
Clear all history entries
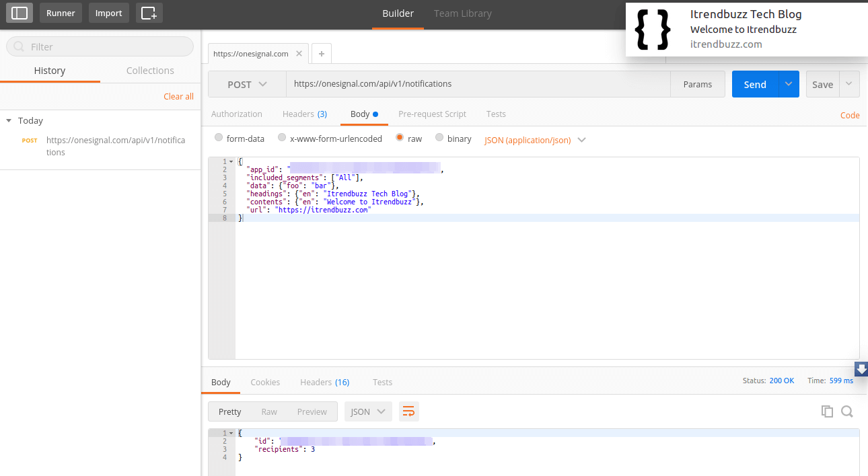pos(179,96)
